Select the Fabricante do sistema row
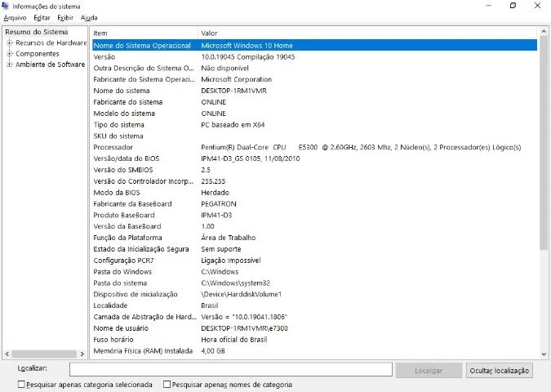Viewport: 551px width, 392px height. 314,102
